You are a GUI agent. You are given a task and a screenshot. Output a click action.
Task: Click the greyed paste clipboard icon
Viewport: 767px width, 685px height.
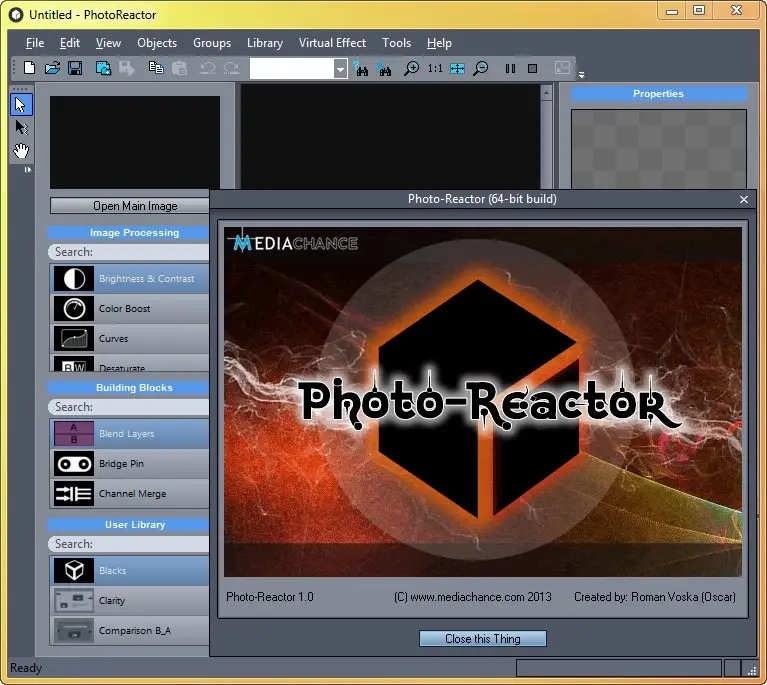point(180,68)
